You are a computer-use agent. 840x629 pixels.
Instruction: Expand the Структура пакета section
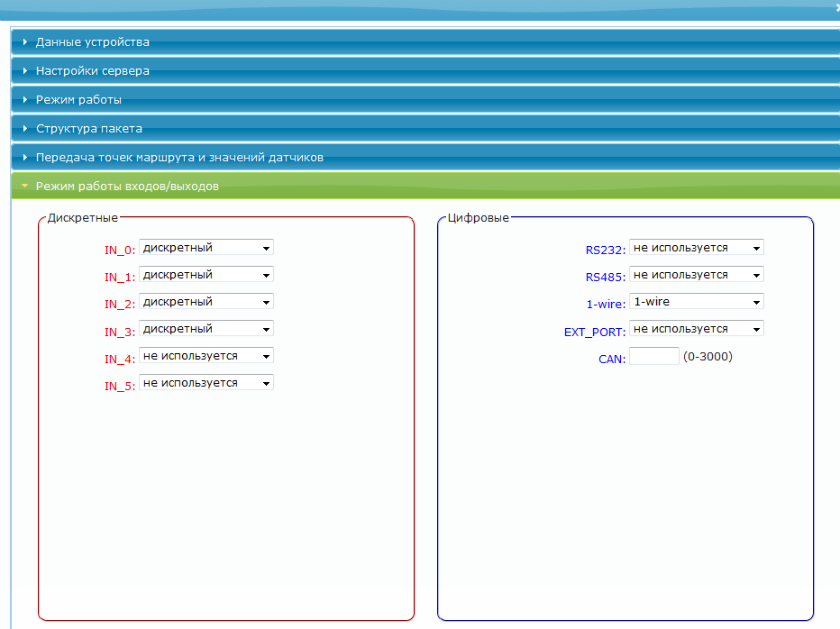pyautogui.click(x=89, y=129)
